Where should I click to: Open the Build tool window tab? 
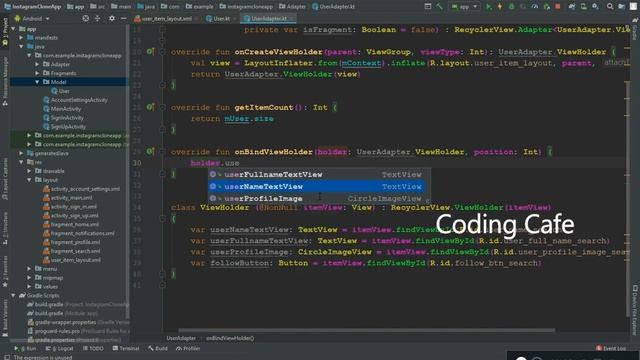point(158,349)
